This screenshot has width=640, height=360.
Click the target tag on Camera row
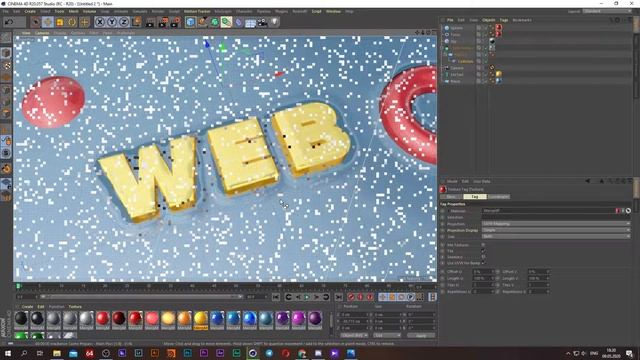(x=492, y=68)
